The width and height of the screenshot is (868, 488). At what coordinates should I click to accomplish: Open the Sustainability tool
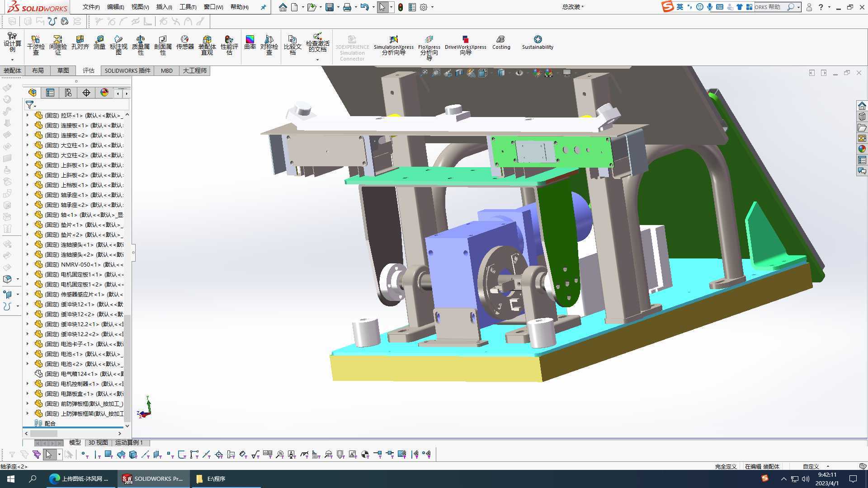(538, 42)
